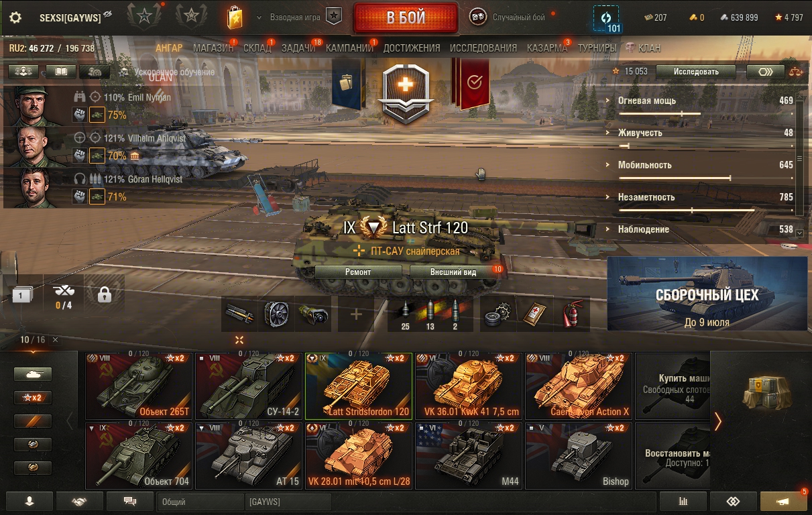The width and height of the screenshot is (812, 515).
Task: Toggle the anonymizer eye next to the nickname
Action: click(108, 15)
